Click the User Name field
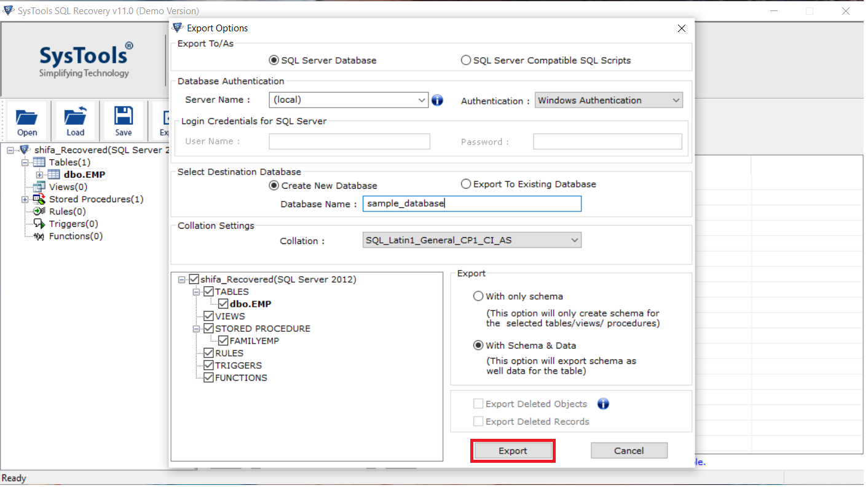 pos(349,141)
